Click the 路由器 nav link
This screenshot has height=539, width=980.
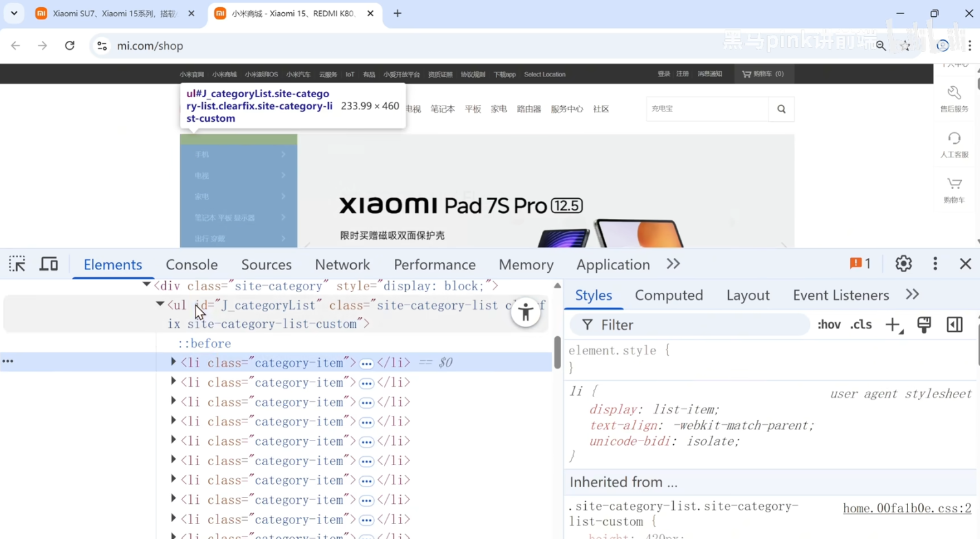pyautogui.click(x=529, y=109)
